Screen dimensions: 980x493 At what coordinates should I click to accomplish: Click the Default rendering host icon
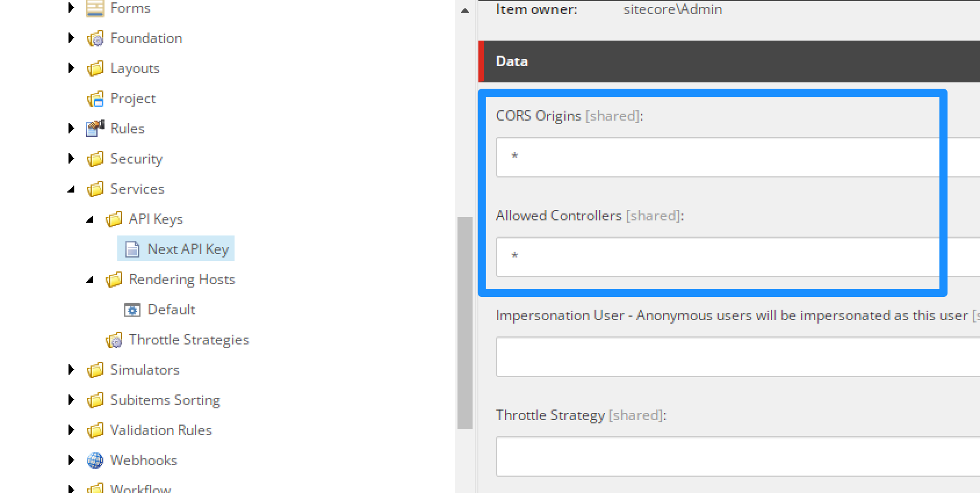point(132,310)
